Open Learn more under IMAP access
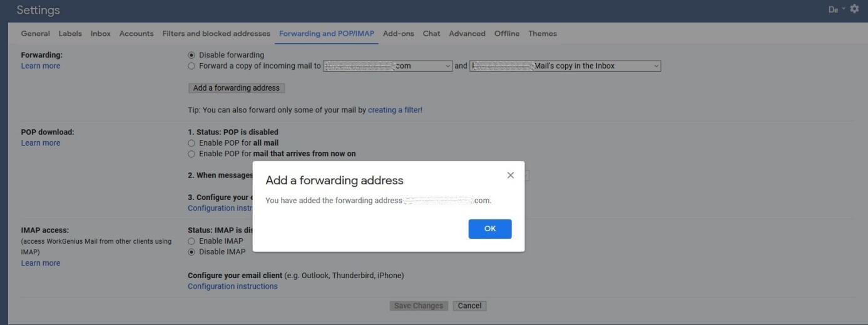Image resolution: width=868 pixels, height=325 pixels. [x=41, y=263]
